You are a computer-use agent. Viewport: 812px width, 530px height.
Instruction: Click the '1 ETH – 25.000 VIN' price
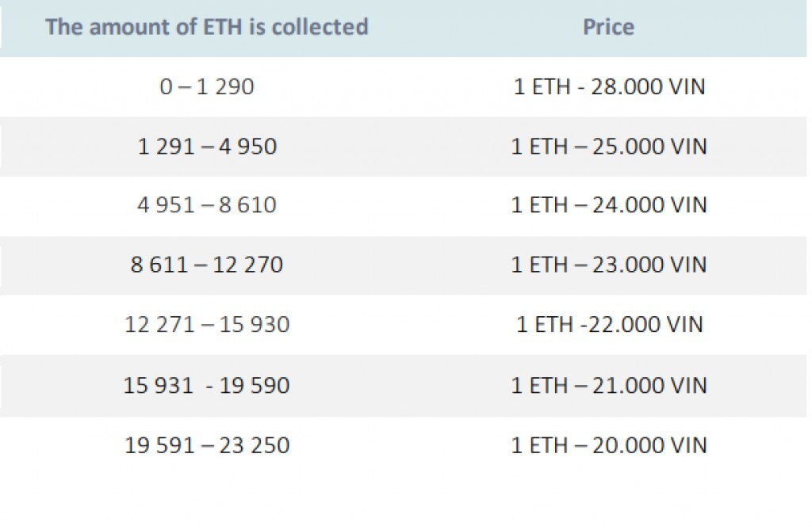pyautogui.click(x=608, y=147)
